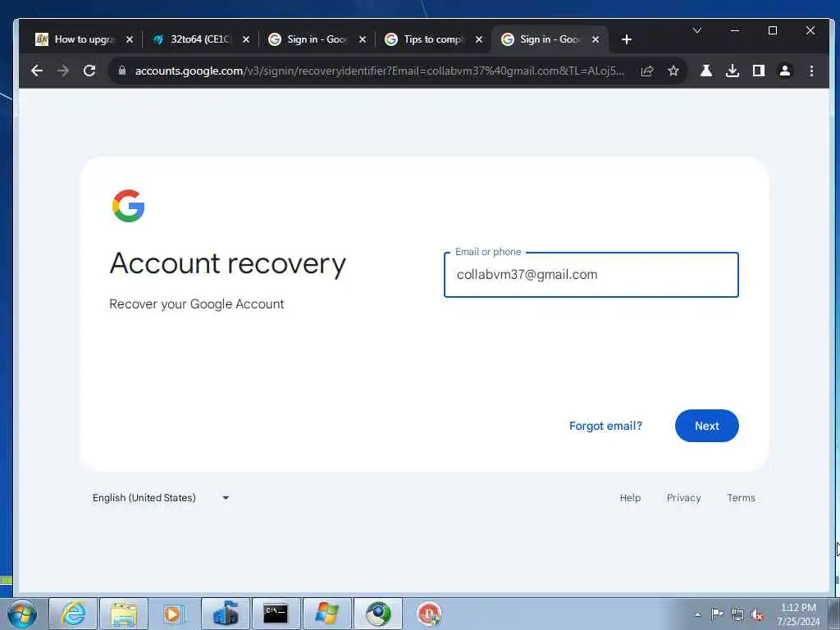
Task: Click the browser globe taskbar icon
Action: 378,614
